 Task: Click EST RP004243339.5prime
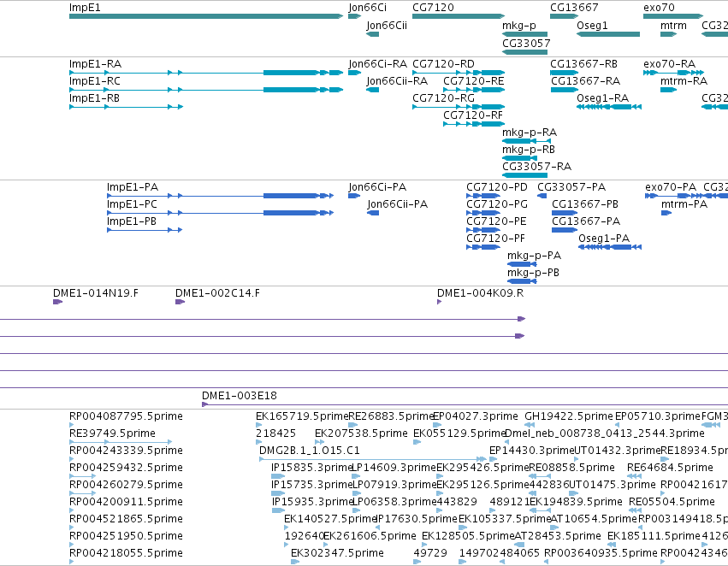72,459
